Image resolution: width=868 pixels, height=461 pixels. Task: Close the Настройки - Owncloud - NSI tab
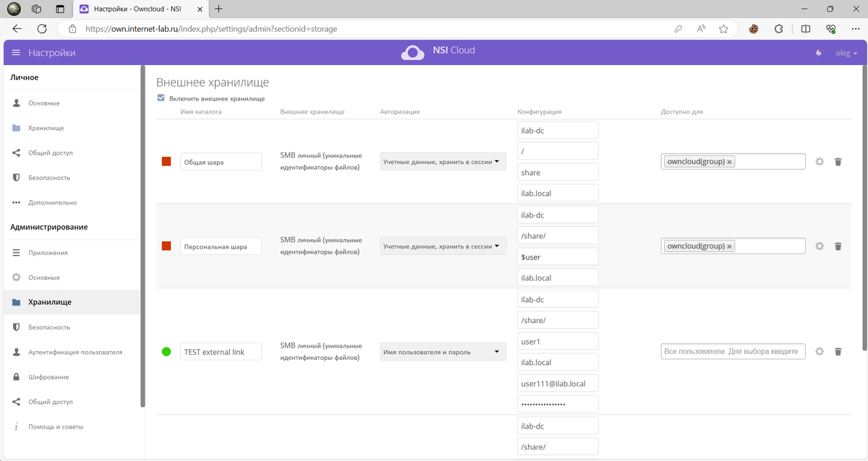click(x=200, y=9)
